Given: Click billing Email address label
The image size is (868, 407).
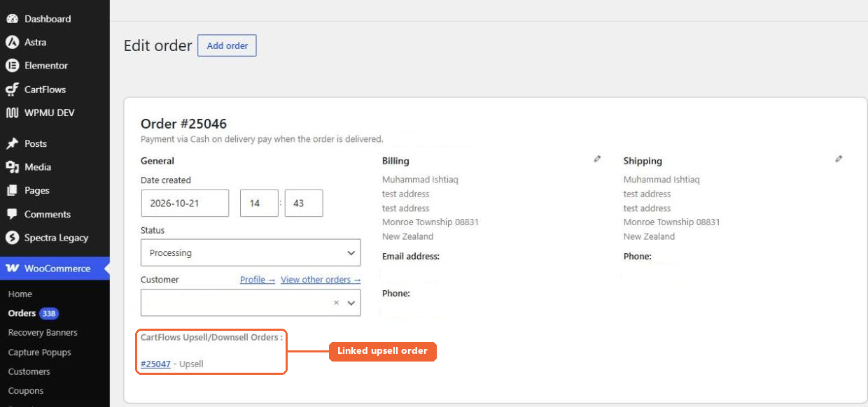Looking at the screenshot, I should pyautogui.click(x=411, y=257).
